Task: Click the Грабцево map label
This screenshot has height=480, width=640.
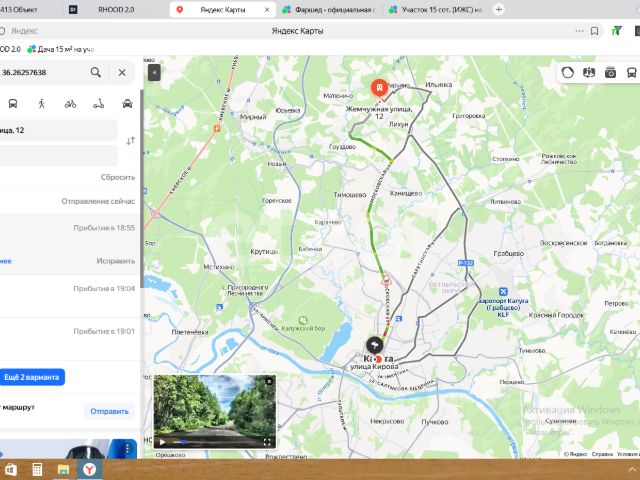Action: tap(509, 253)
